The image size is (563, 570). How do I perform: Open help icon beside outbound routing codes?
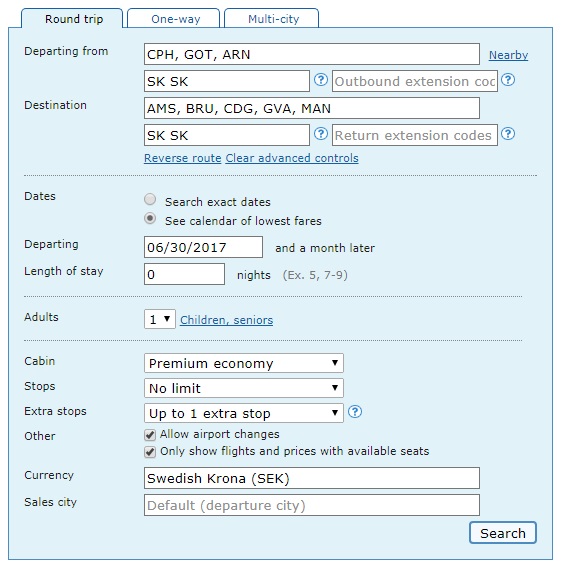[x=321, y=80]
